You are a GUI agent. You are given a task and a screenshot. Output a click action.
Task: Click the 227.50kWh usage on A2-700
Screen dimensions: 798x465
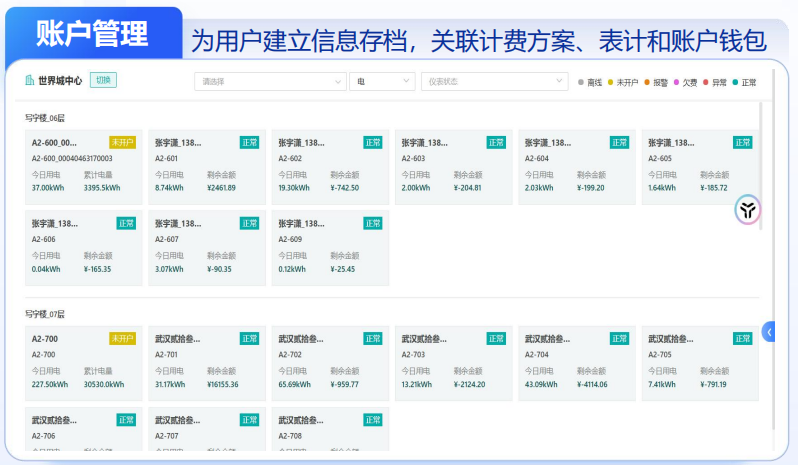tap(50, 384)
